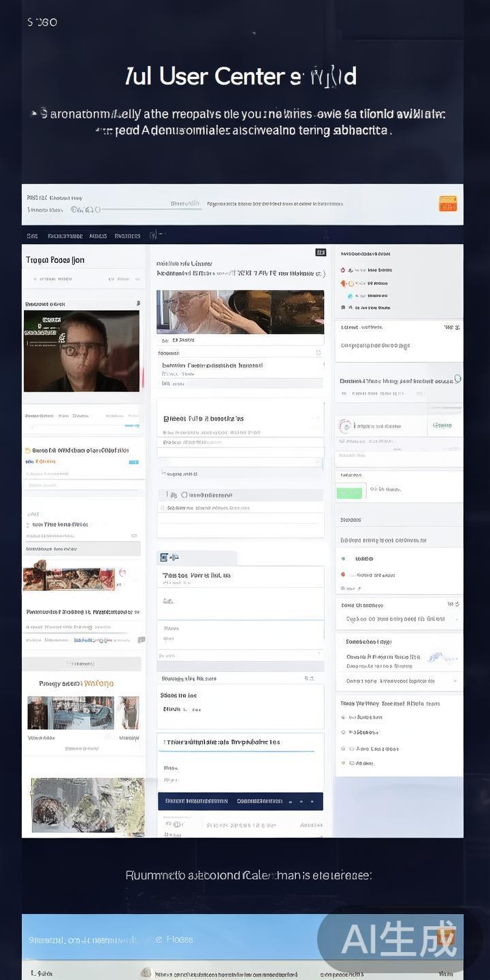Image resolution: width=490 pixels, height=980 pixels.
Task: Click the dark navy button bar at center bottom
Action: tap(240, 801)
